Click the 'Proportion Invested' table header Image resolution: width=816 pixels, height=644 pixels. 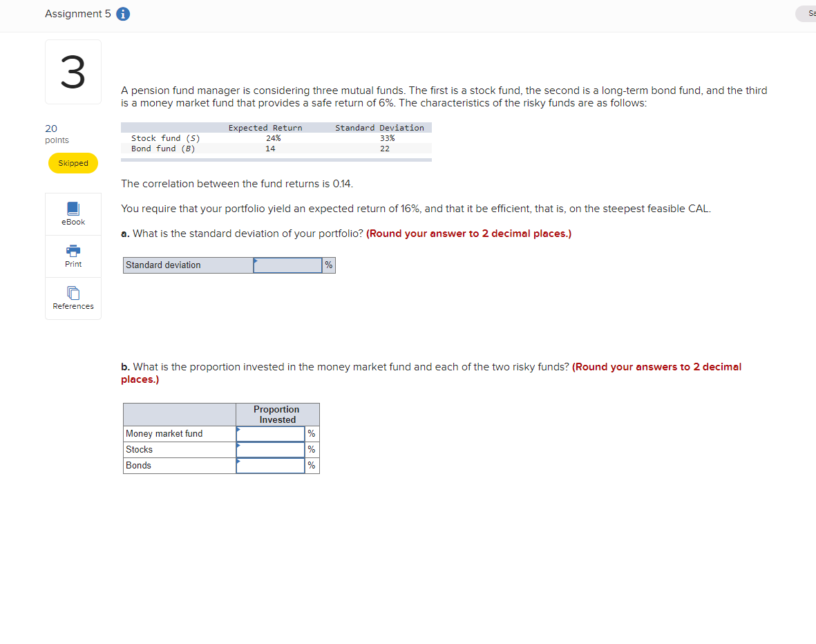pos(277,415)
